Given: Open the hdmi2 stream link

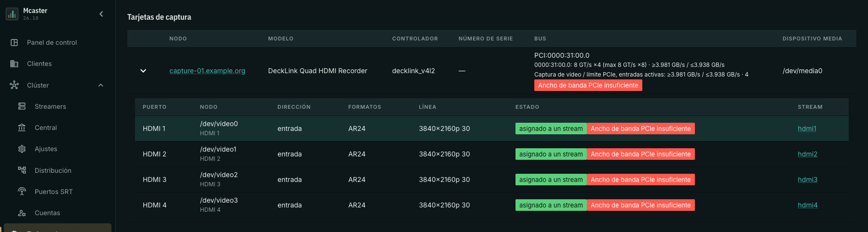Looking at the screenshot, I should coord(807,154).
